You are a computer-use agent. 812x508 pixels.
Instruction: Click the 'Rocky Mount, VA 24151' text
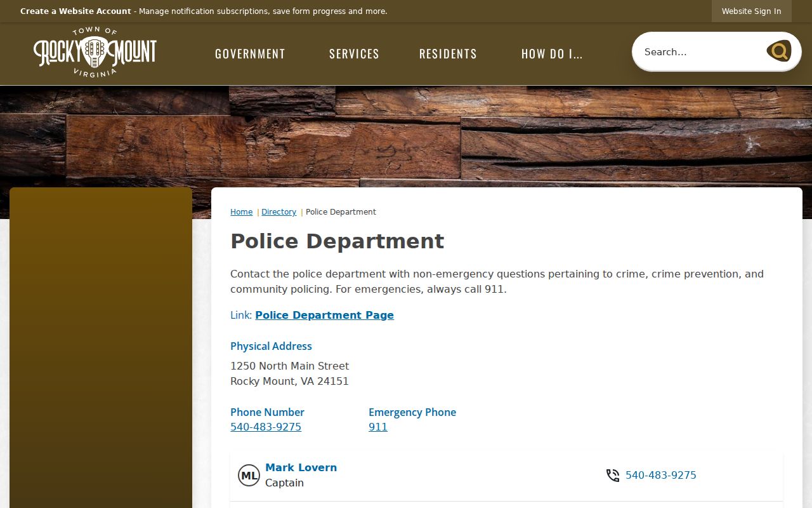click(289, 381)
